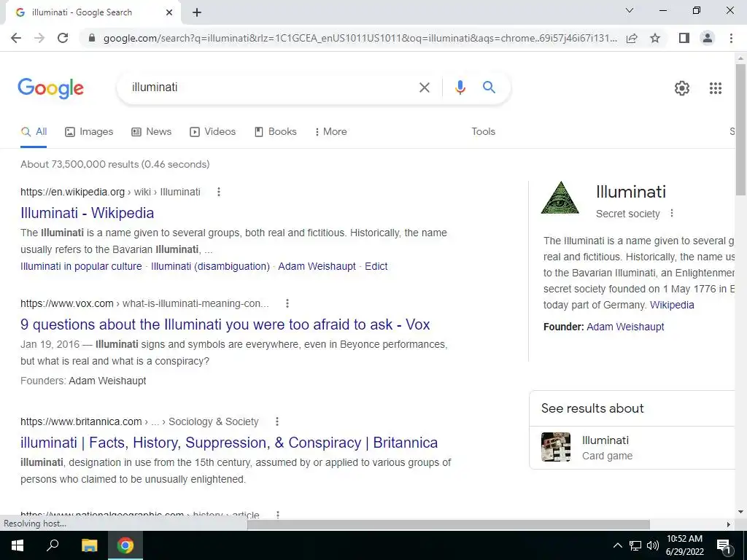
Task: Open the Illuminati - Wikipedia result
Action: point(88,213)
